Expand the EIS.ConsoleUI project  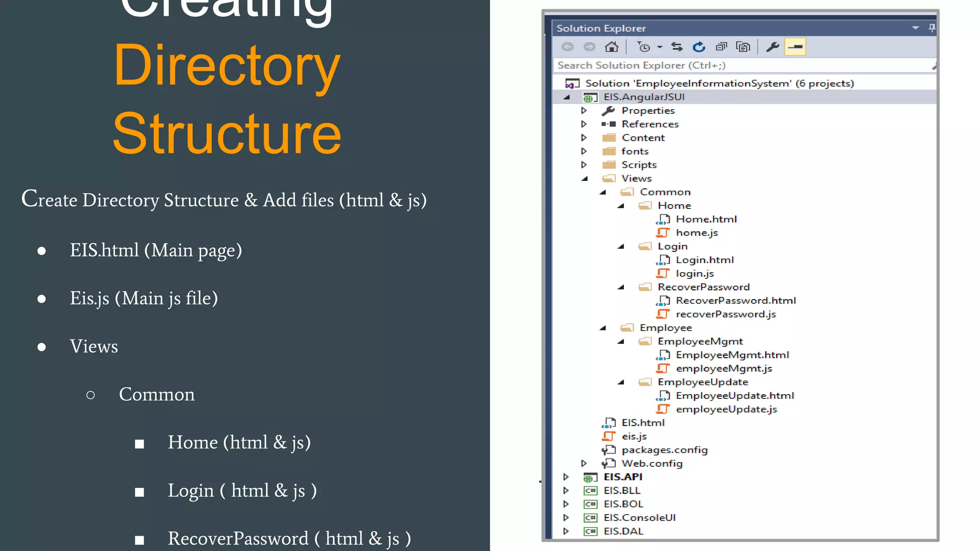point(566,518)
